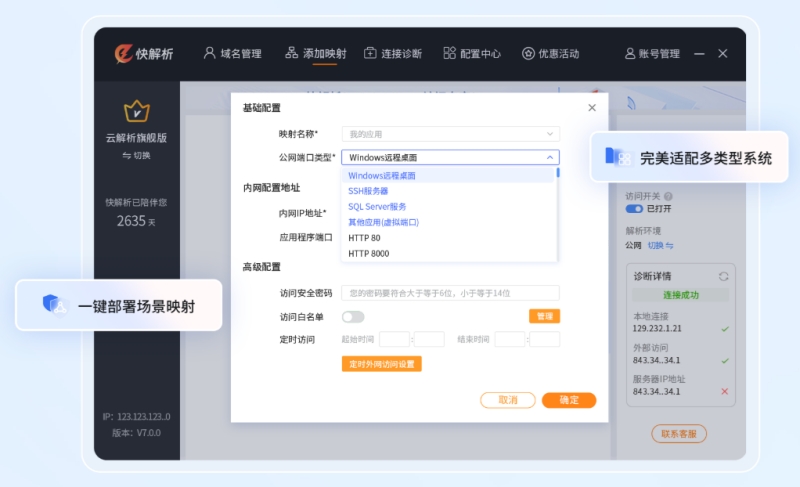Click the 取消 button
This screenshot has height=487, width=800.
click(x=508, y=400)
